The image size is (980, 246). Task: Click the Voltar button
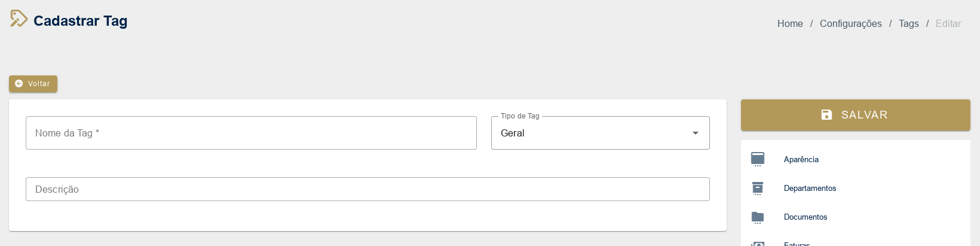(33, 84)
